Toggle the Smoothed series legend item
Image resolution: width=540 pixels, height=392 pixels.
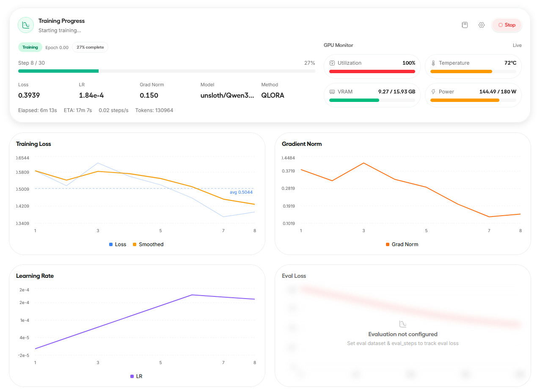pos(148,244)
